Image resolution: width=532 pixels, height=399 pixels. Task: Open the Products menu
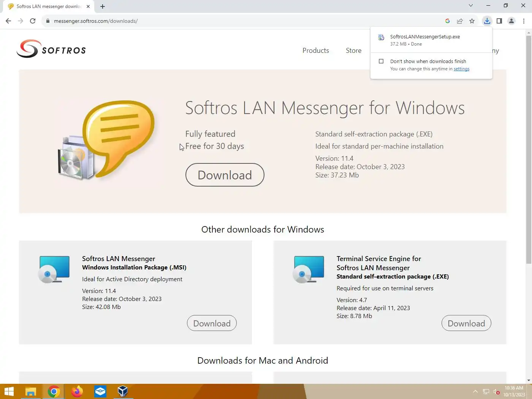(315, 51)
